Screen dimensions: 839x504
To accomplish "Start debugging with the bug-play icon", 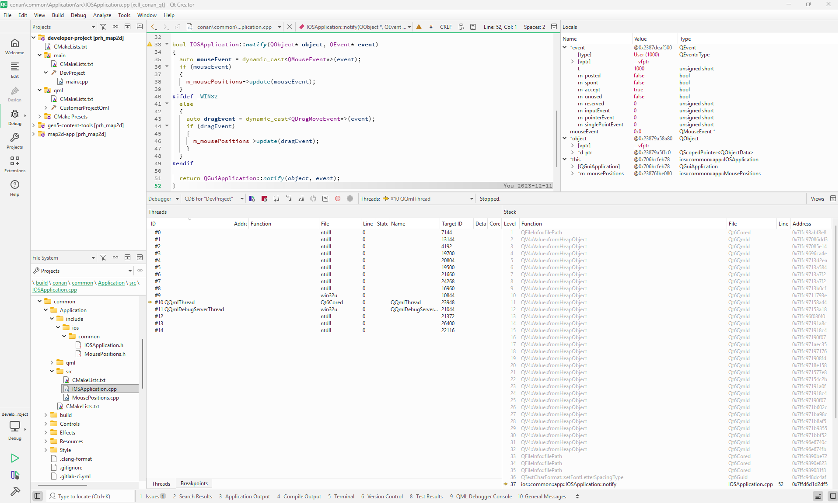I will [15, 475].
